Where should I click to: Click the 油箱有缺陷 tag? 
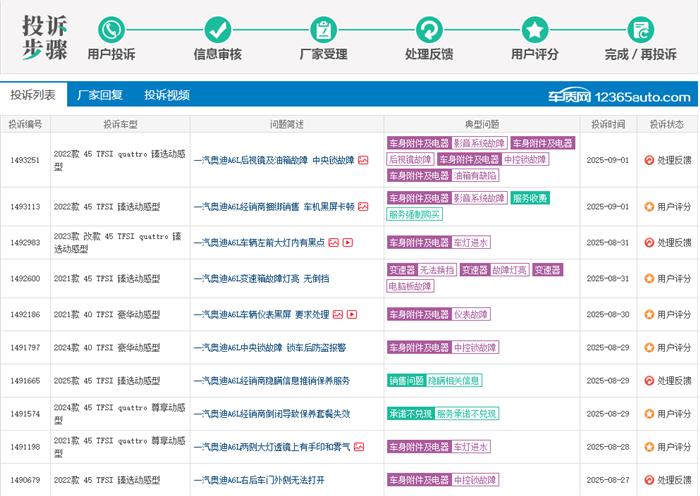coord(475,175)
